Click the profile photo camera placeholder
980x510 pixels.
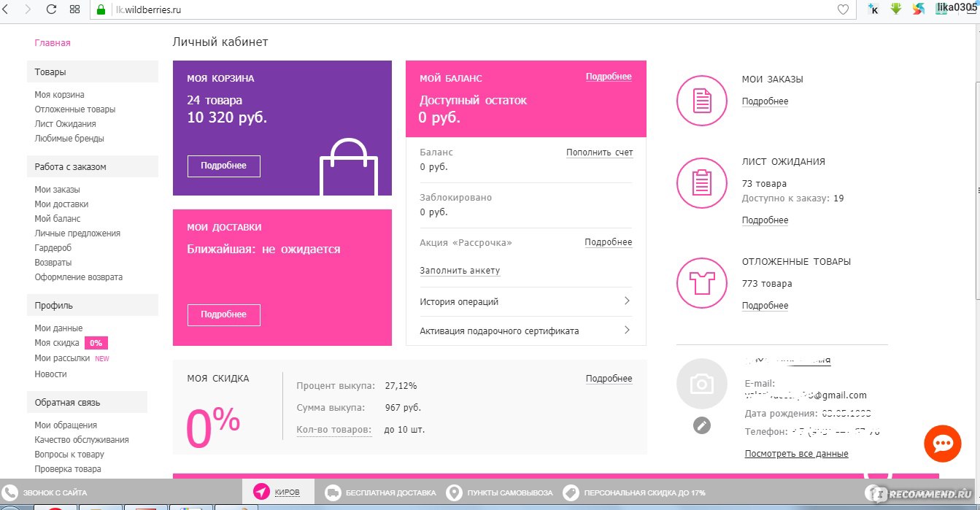[701, 383]
